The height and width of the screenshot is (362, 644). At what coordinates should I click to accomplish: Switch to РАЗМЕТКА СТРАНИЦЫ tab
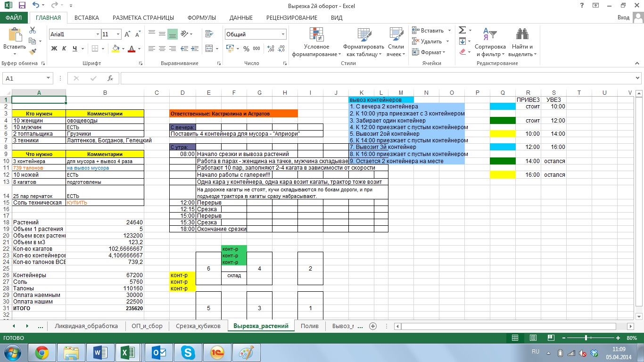tap(143, 18)
